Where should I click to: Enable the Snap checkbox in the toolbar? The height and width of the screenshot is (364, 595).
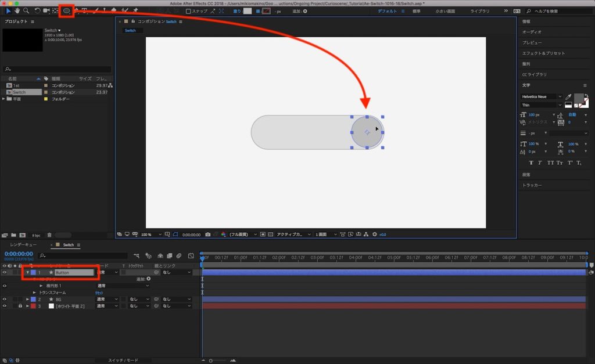(188, 11)
